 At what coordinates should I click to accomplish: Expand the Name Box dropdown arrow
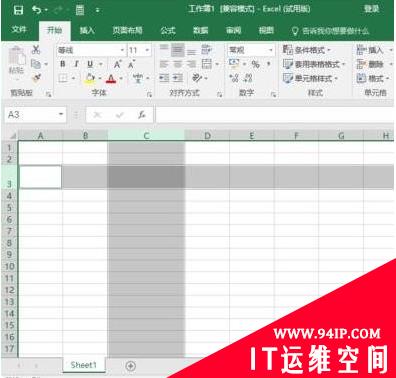[61, 115]
